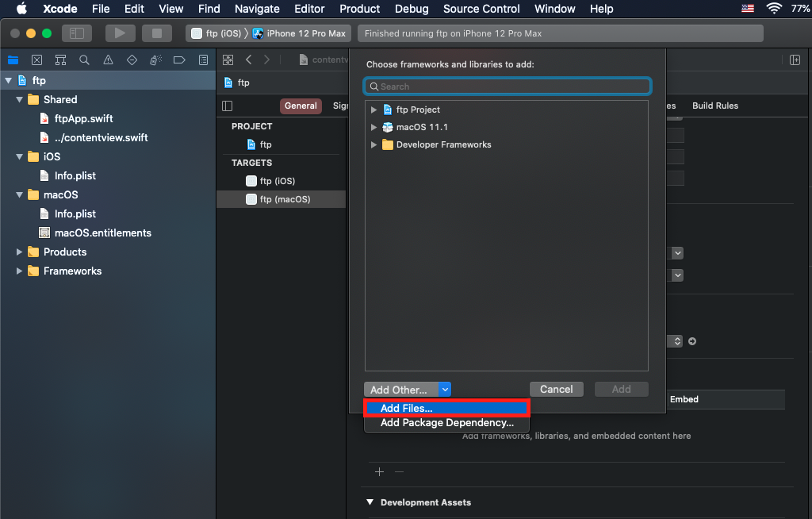Collapse the Development Assets section
The image size is (812, 519).
point(370,502)
